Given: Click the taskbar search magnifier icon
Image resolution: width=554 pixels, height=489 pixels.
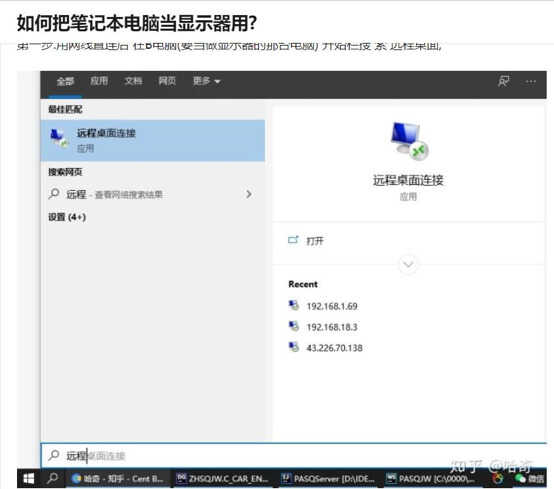Looking at the screenshot, I should pyautogui.click(x=53, y=479).
